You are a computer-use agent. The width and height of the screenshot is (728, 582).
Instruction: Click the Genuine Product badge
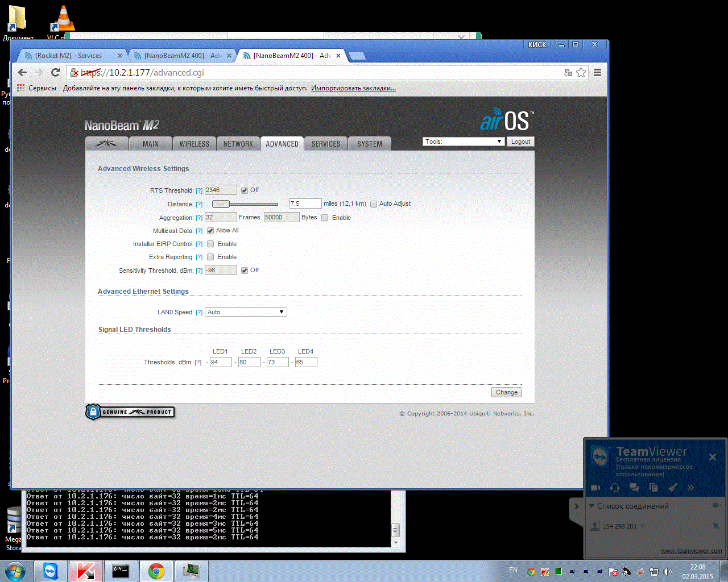(130, 411)
